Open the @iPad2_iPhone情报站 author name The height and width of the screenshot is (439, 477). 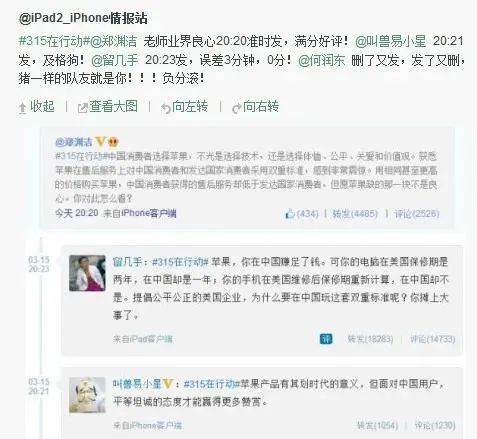[83, 18]
